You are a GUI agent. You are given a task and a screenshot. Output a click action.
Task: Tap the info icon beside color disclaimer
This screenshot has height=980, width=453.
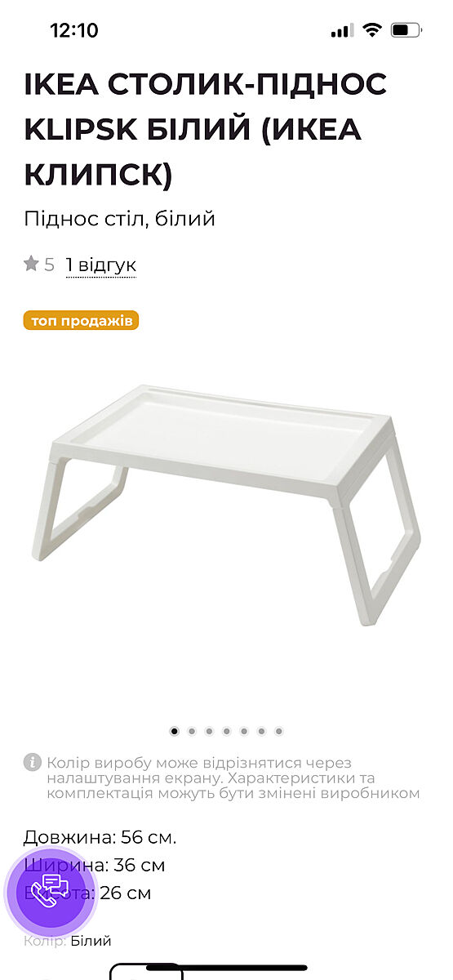32,762
